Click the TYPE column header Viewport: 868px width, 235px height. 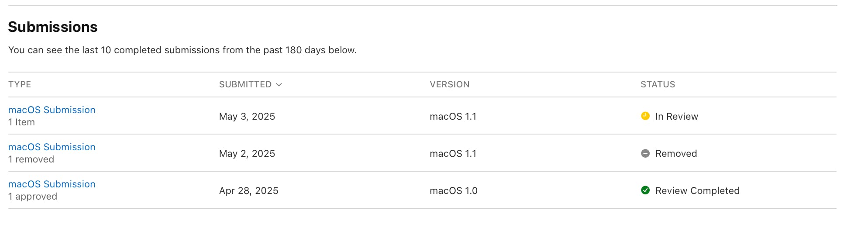20,84
